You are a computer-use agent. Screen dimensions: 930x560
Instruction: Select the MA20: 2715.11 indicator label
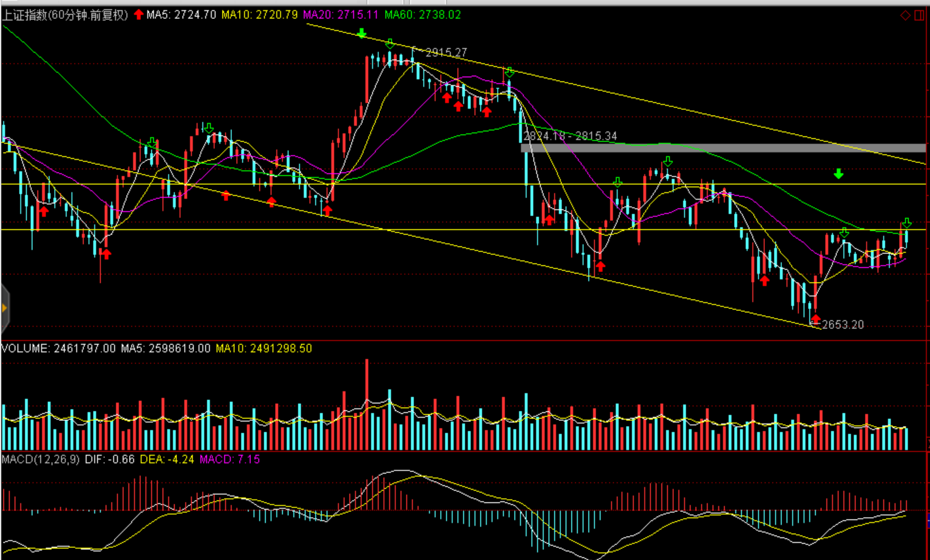click(x=341, y=15)
